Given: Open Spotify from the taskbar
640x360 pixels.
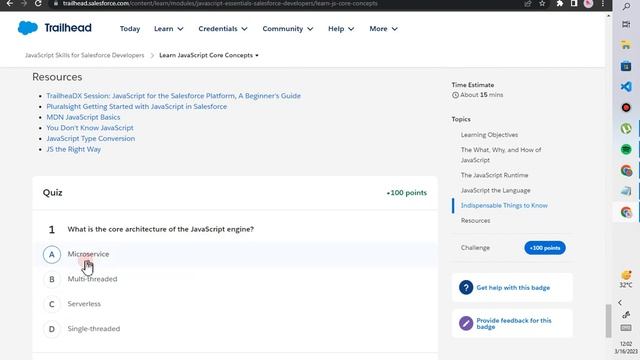Looking at the screenshot, I should click(x=626, y=149).
